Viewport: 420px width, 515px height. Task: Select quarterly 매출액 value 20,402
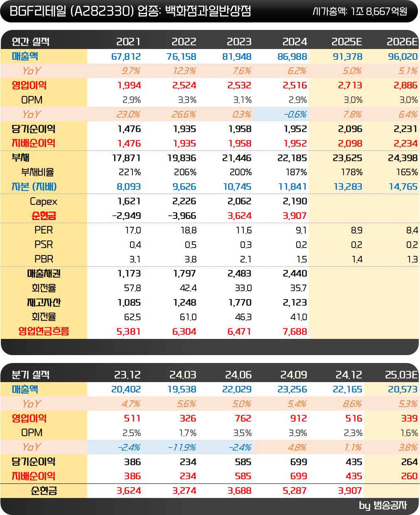(x=126, y=390)
